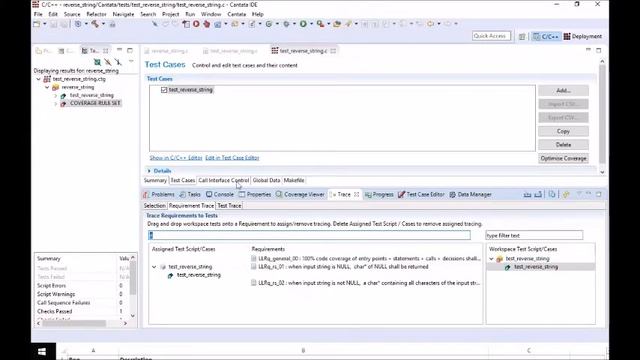Toggle test_reverse_string test case checkbox
Image resolution: width=640 pixels, height=360 pixels.
(x=164, y=90)
